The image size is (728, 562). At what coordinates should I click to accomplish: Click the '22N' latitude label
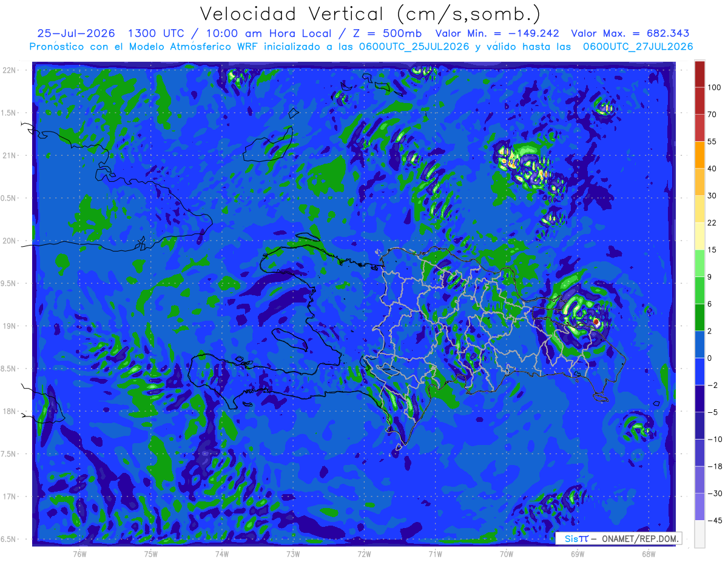(9, 70)
